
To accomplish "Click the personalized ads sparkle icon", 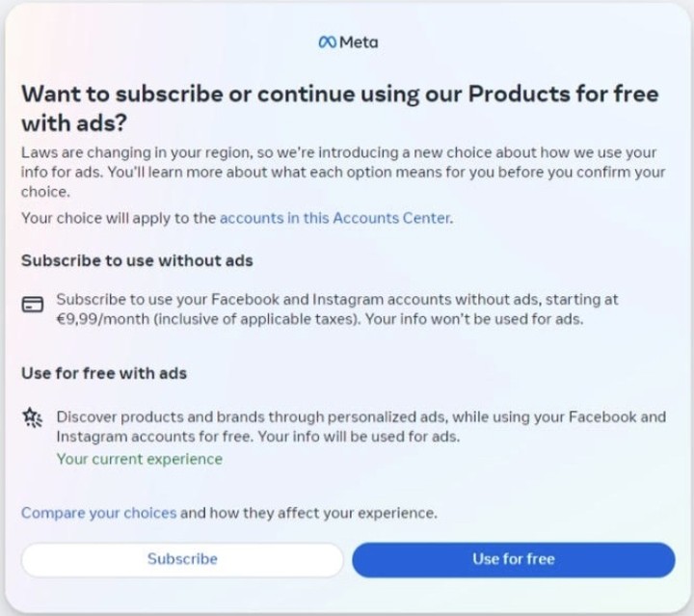I will coord(32,417).
